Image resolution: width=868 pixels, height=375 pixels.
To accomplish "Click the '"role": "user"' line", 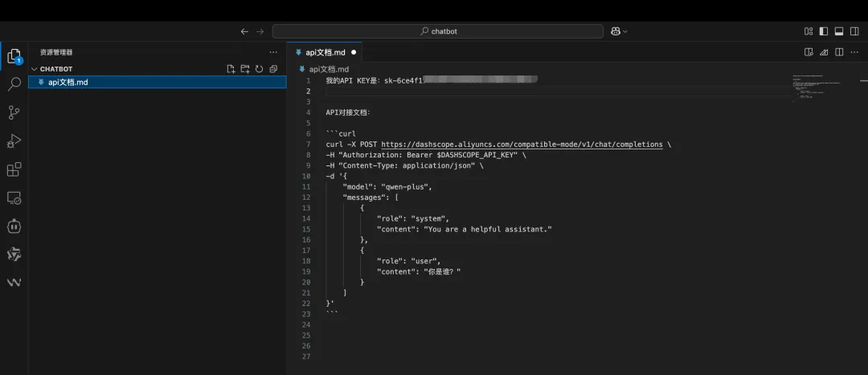I will point(408,261).
